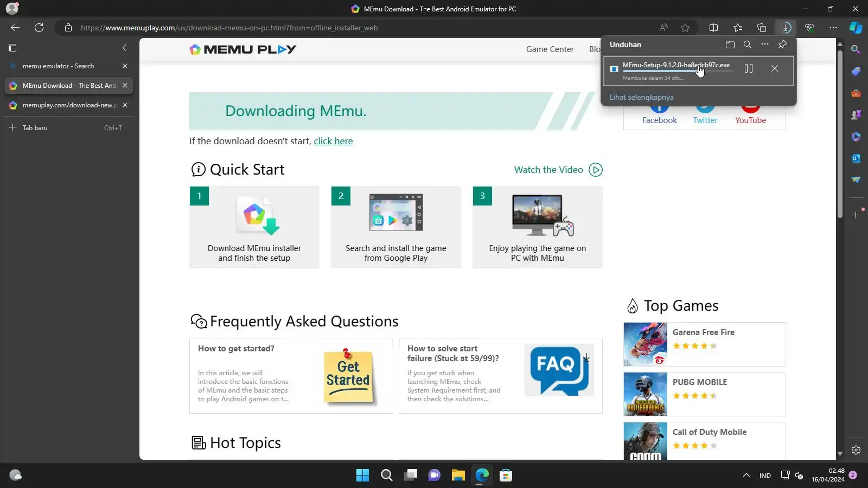This screenshot has height=488, width=868.
Task: Refresh the MEmu download page
Action: pos(39,28)
